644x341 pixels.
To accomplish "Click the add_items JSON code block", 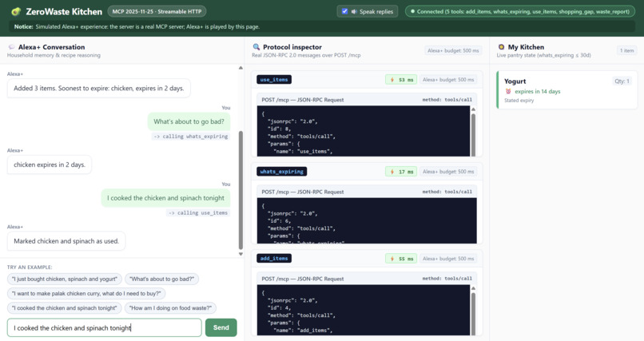I will click(x=364, y=310).
